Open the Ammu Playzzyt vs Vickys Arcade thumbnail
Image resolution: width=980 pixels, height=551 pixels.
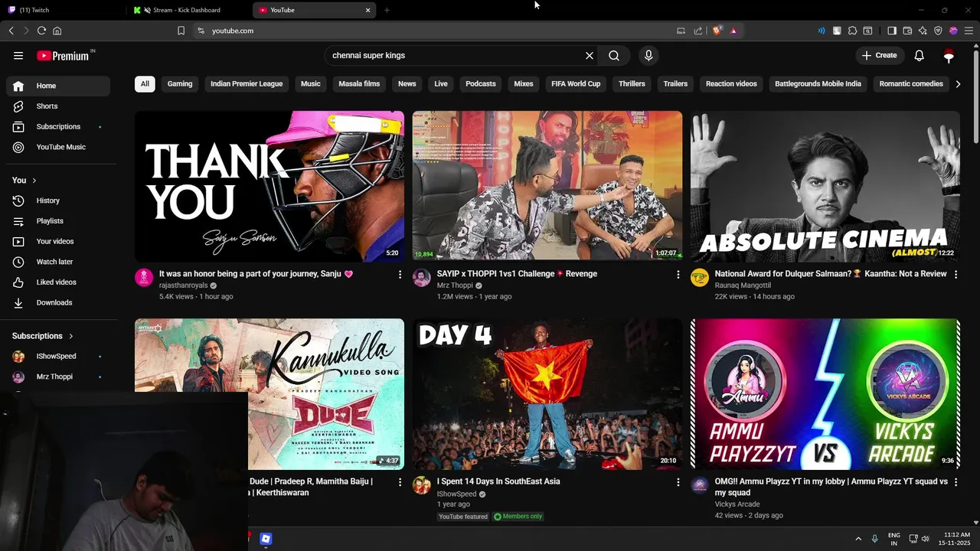(825, 394)
